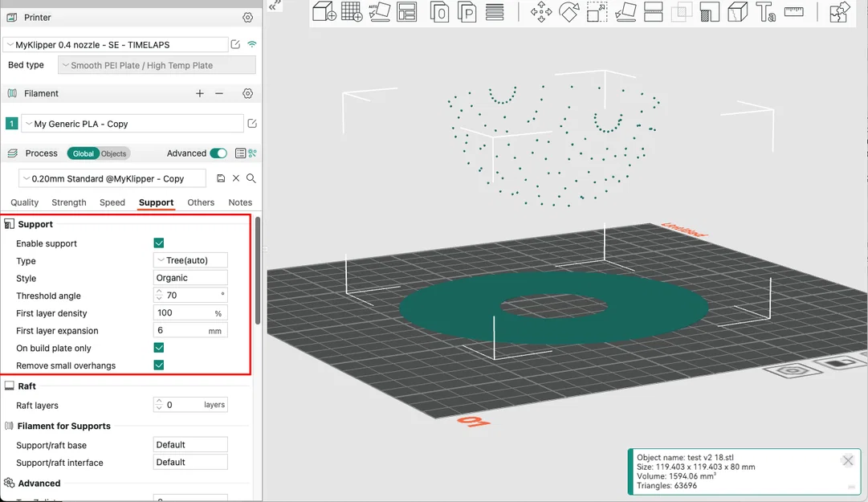Select the Lay on face tool
This screenshot has width=868, height=502.
click(626, 11)
